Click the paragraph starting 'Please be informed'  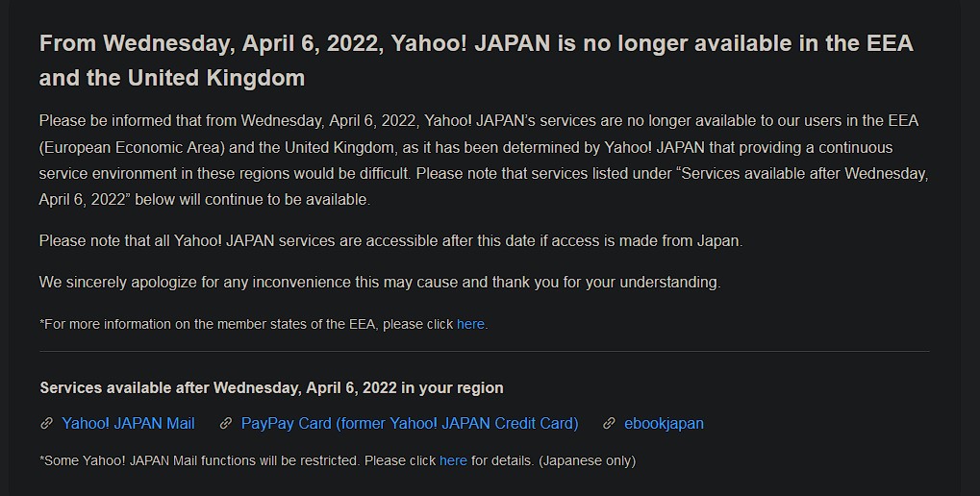(484, 160)
